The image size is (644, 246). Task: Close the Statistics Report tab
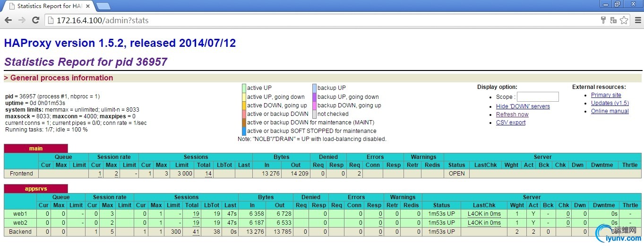87,6
